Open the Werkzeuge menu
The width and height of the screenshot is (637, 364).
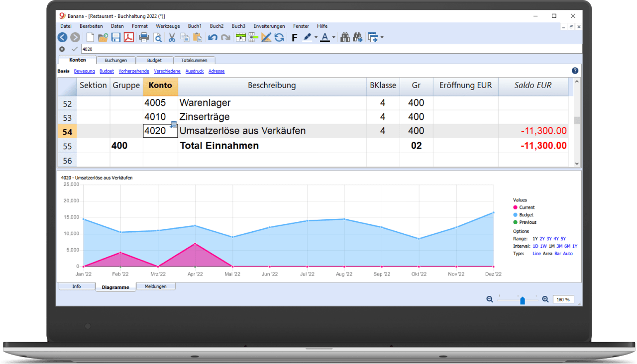(x=167, y=26)
